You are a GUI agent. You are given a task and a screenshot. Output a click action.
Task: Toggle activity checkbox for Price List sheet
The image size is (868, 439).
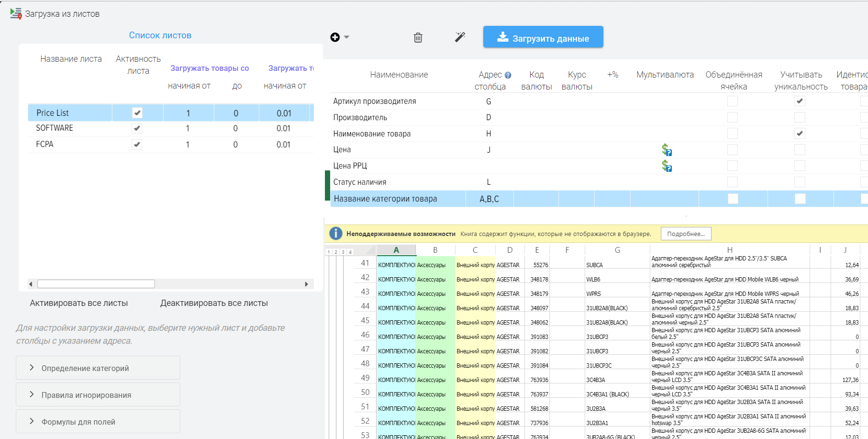[137, 113]
